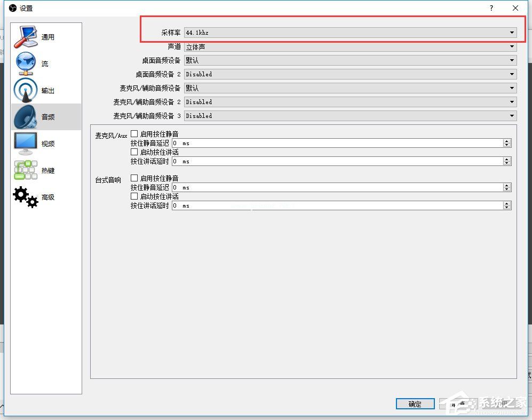Open the 视频 (Video) monitor icon
Image resolution: width=532 pixels, height=420 pixels.
point(26,144)
